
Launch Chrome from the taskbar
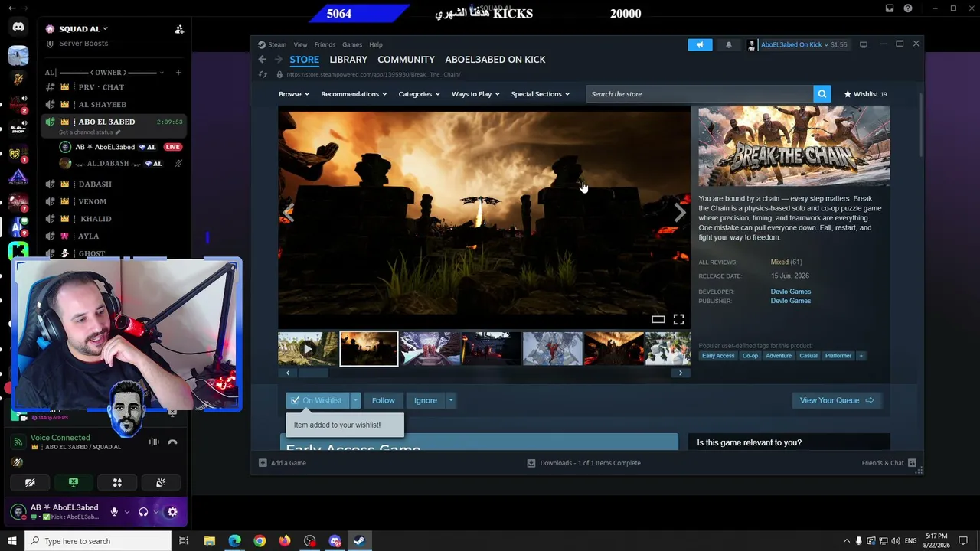coord(260,541)
